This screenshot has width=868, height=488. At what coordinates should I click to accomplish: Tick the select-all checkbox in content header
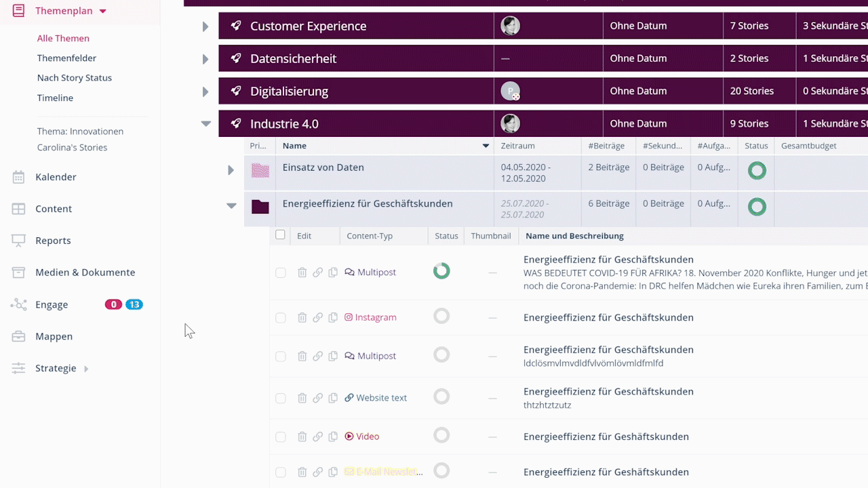coord(280,235)
